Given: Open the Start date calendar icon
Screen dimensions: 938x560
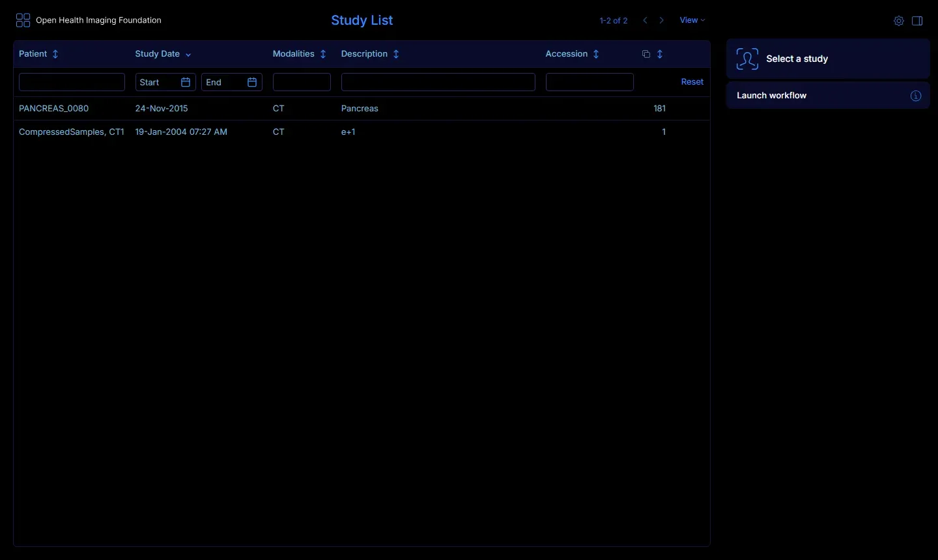Looking at the screenshot, I should point(186,82).
